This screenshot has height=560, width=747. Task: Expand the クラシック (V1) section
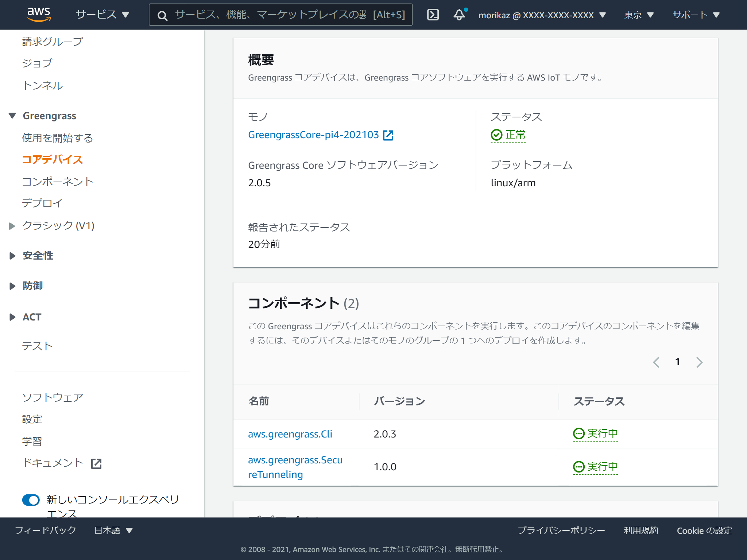(12, 226)
